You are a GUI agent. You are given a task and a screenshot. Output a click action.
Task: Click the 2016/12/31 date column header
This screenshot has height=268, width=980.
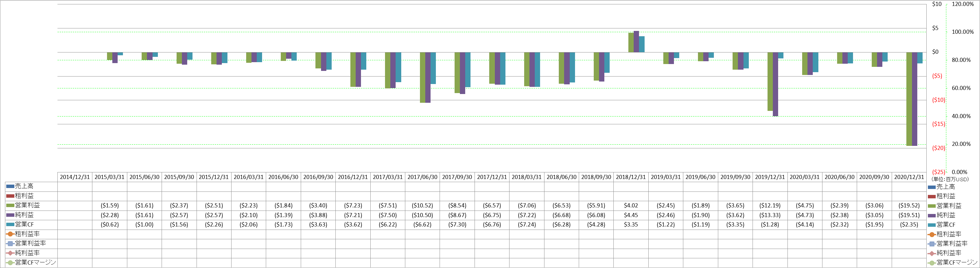pyautogui.click(x=353, y=177)
